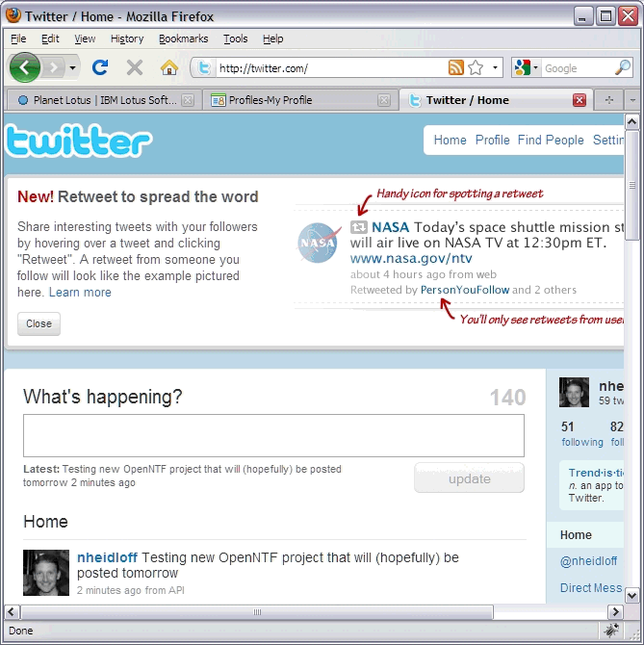Click the vertical scrollbar down arrow

(631, 595)
